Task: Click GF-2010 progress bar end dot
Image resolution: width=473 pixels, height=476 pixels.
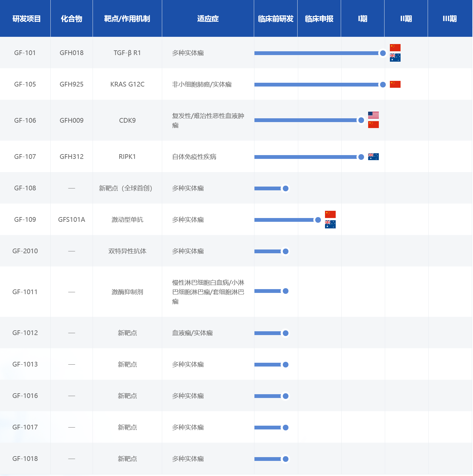Action: (x=285, y=251)
